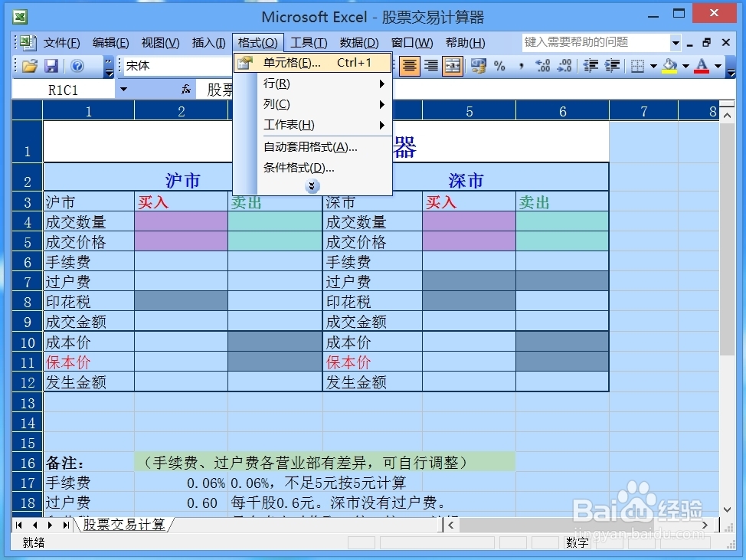Apply currency style format
The width and height of the screenshot is (746, 560).
click(478, 66)
